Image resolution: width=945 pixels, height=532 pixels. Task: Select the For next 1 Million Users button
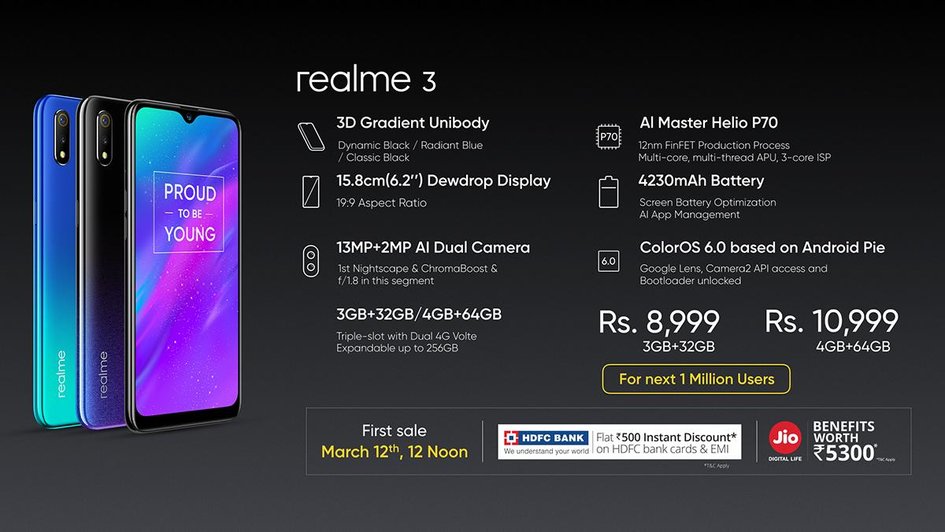696,379
